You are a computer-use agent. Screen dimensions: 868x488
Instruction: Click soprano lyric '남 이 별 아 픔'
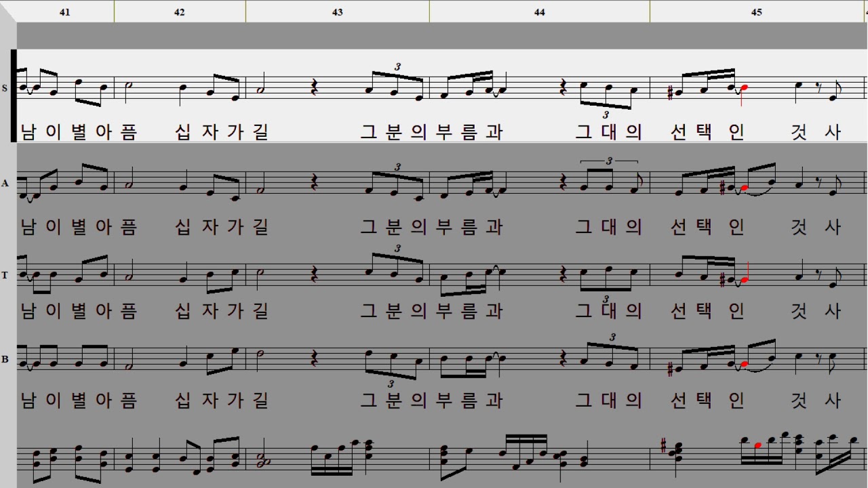coord(79,131)
